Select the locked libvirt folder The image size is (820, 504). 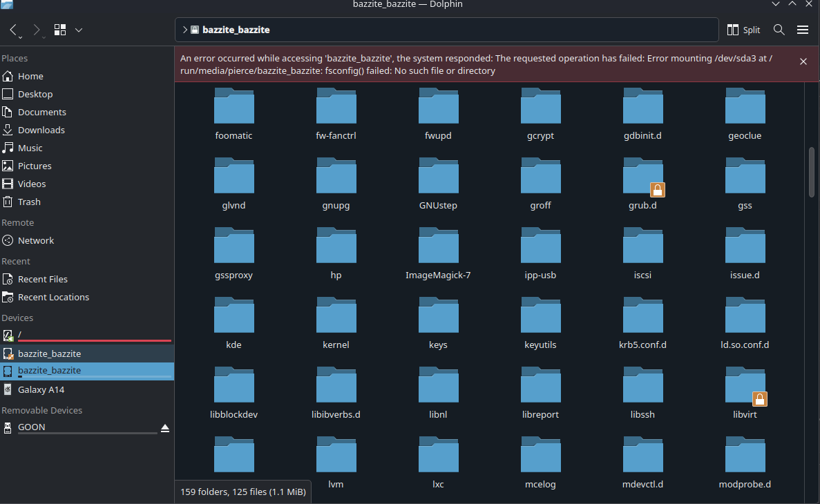pyautogui.click(x=745, y=393)
